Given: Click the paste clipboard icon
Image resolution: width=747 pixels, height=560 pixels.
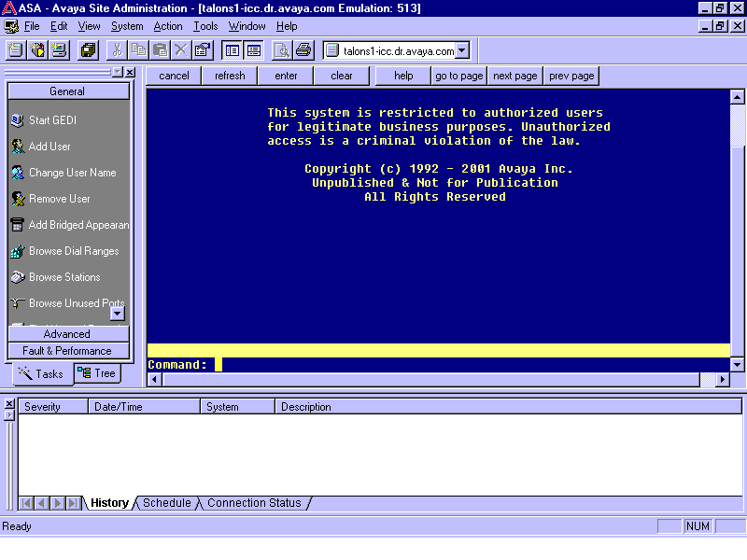Looking at the screenshot, I should tap(160, 50).
